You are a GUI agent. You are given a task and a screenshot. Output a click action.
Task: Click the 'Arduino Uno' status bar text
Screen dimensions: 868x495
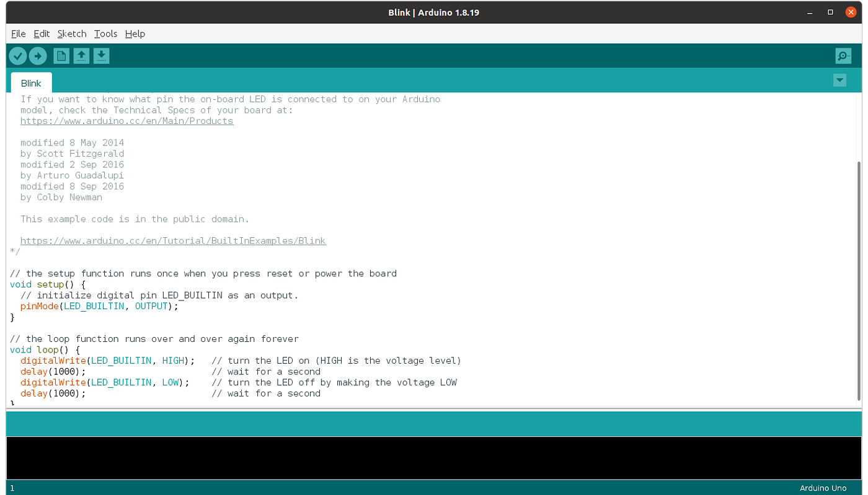[x=823, y=488]
